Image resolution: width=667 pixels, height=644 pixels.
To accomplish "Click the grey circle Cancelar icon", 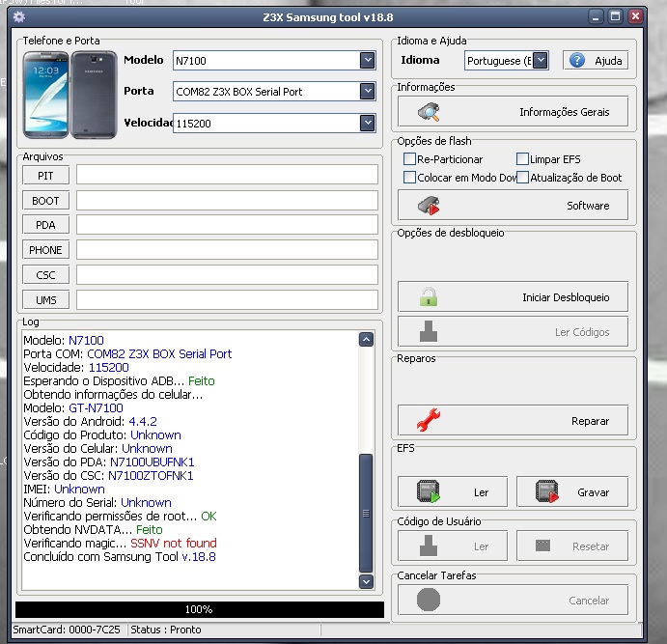I will point(429,600).
